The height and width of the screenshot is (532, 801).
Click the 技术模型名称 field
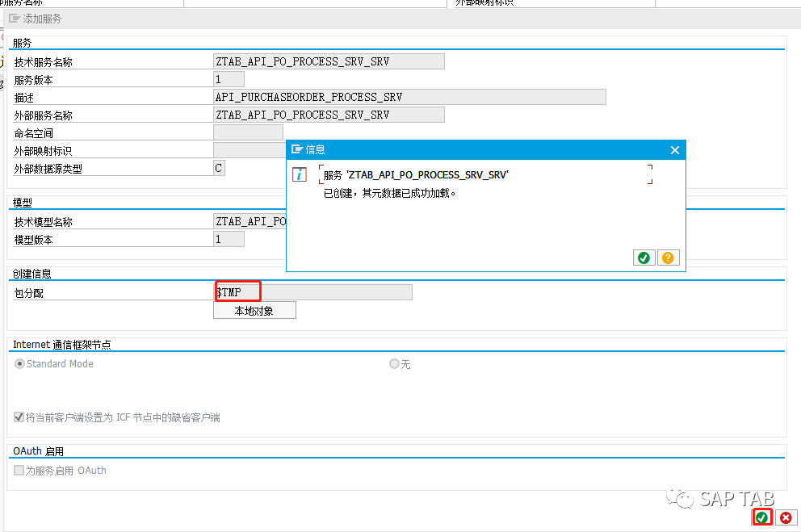pyautogui.click(x=250, y=221)
